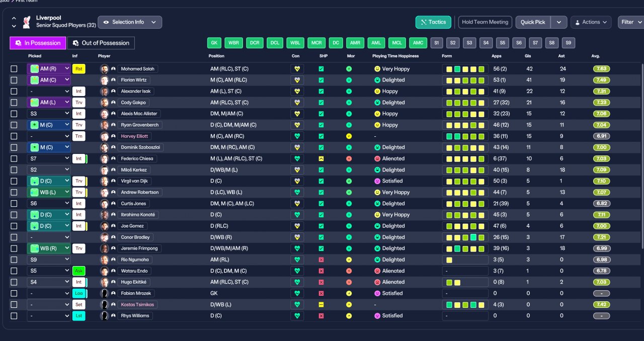Open Alexis Mac Allister's S3 picked dropdown

click(49, 114)
